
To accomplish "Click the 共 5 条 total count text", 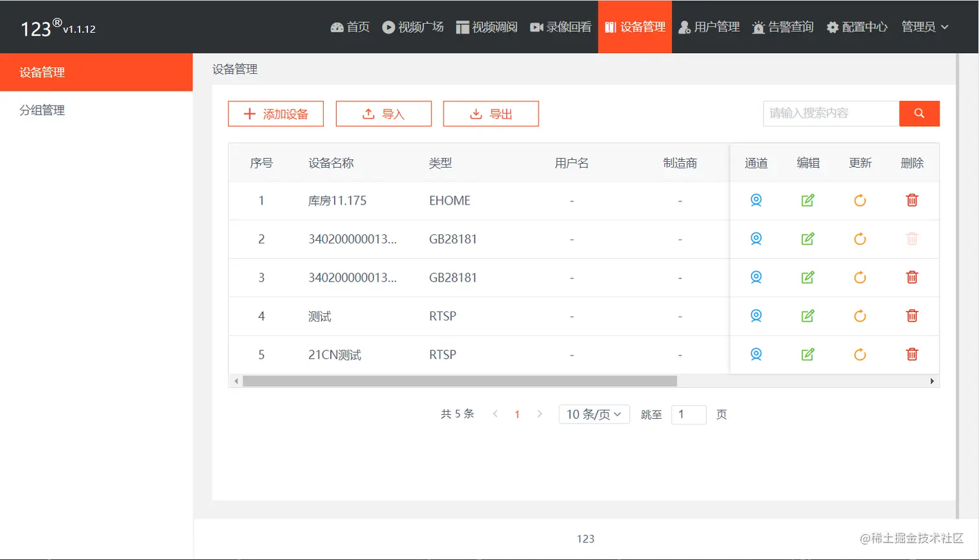I will pyautogui.click(x=458, y=414).
